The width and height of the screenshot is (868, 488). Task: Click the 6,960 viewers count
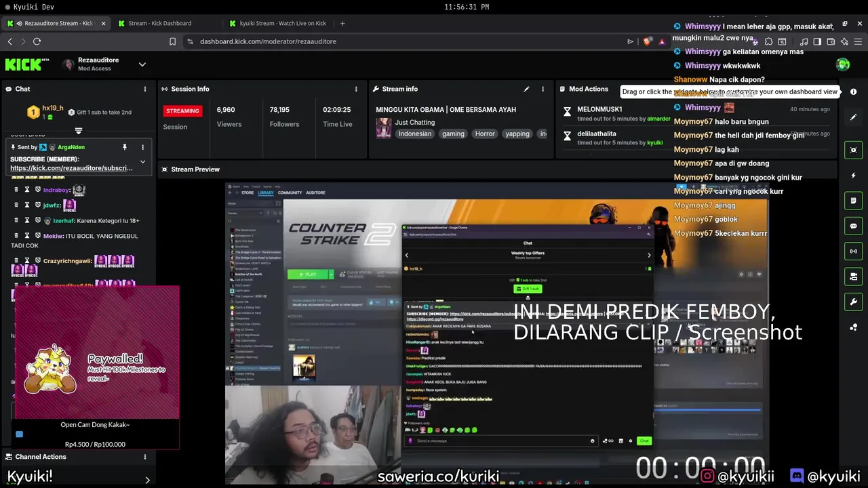coord(226,110)
